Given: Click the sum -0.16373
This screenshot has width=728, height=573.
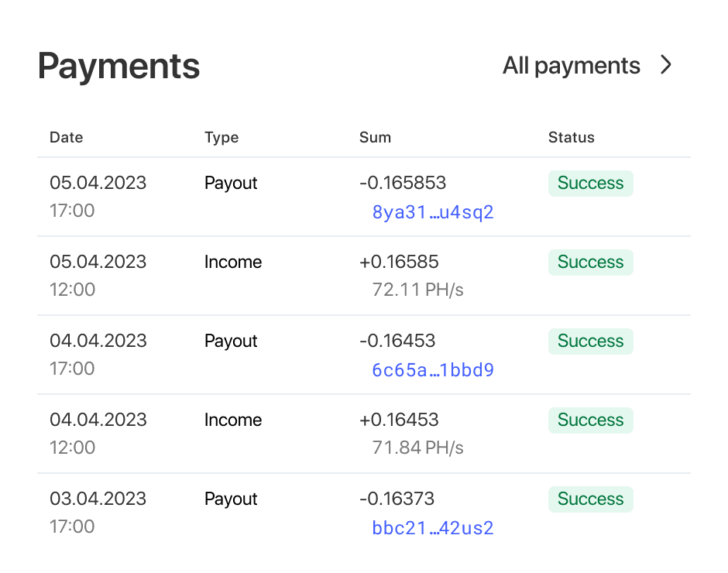Looking at the screenshot, I should click(x=397, y=499).
